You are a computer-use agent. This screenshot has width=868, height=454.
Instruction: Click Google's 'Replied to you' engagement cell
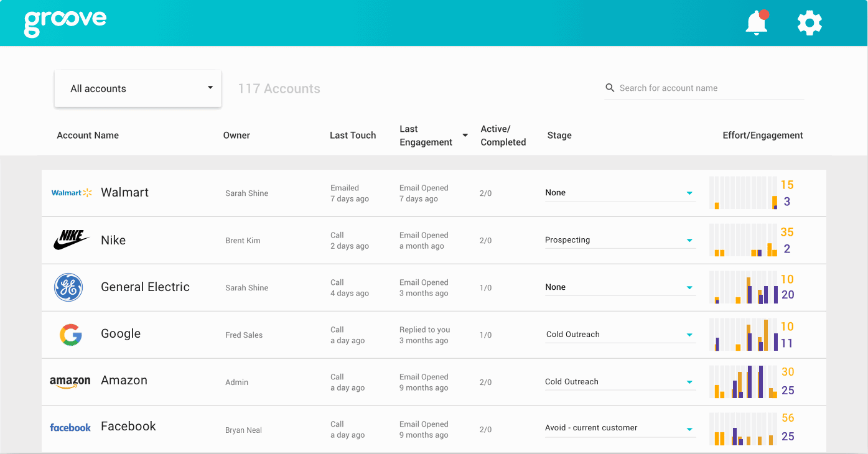(x=425, y=335)
